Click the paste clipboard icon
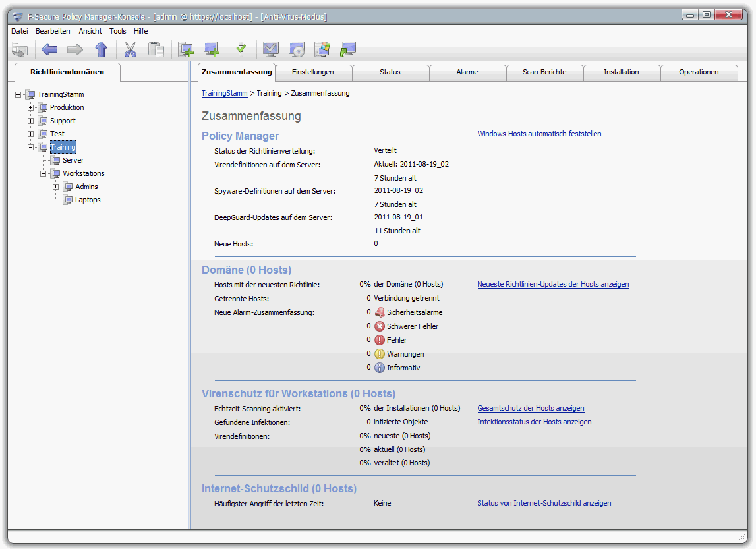Viewport: 756px width, 549px height. tap(156, 49)
